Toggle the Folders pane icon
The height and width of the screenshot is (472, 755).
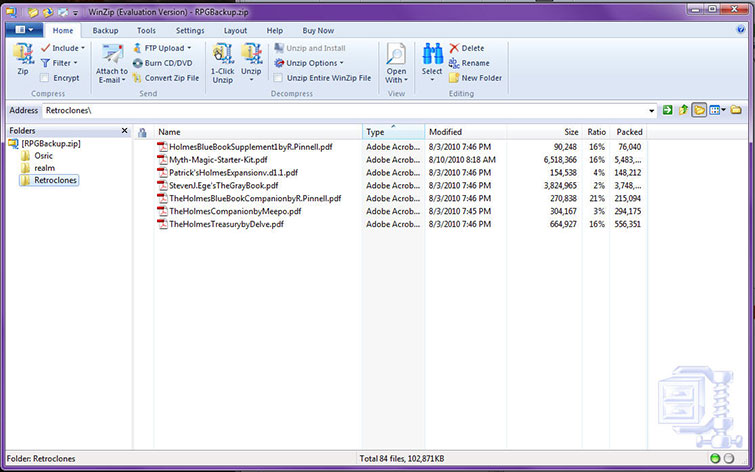[699, 110]
